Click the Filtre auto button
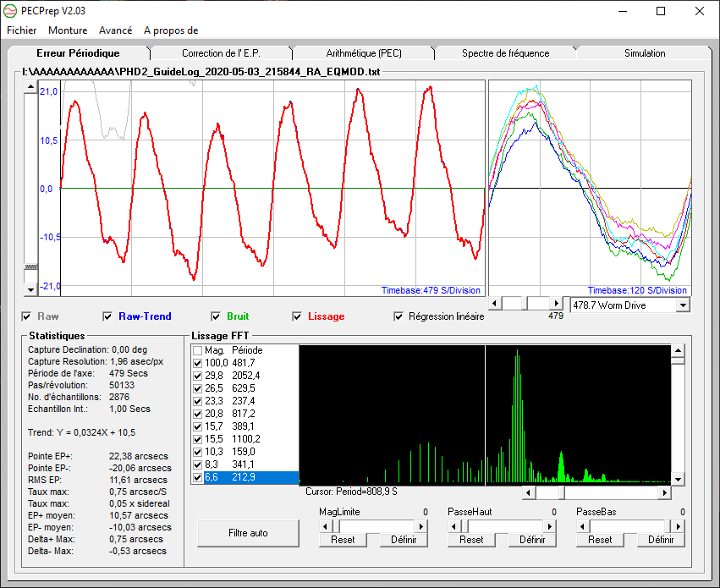720x588 pixels. pos(248,533)
